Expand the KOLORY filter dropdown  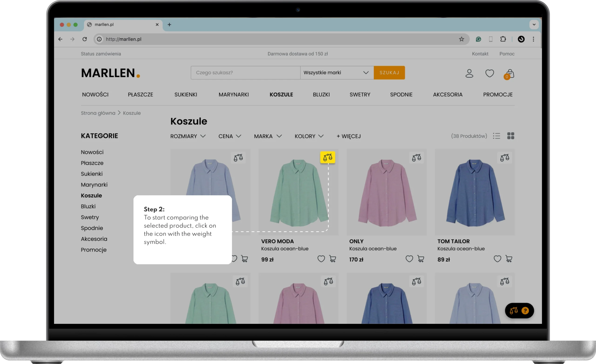point(309,136)
